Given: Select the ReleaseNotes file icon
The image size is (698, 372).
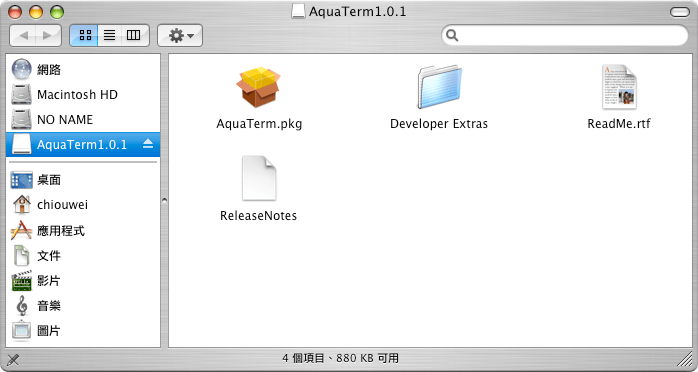Looking at the screenshot, I should click(x=259, y=178).
